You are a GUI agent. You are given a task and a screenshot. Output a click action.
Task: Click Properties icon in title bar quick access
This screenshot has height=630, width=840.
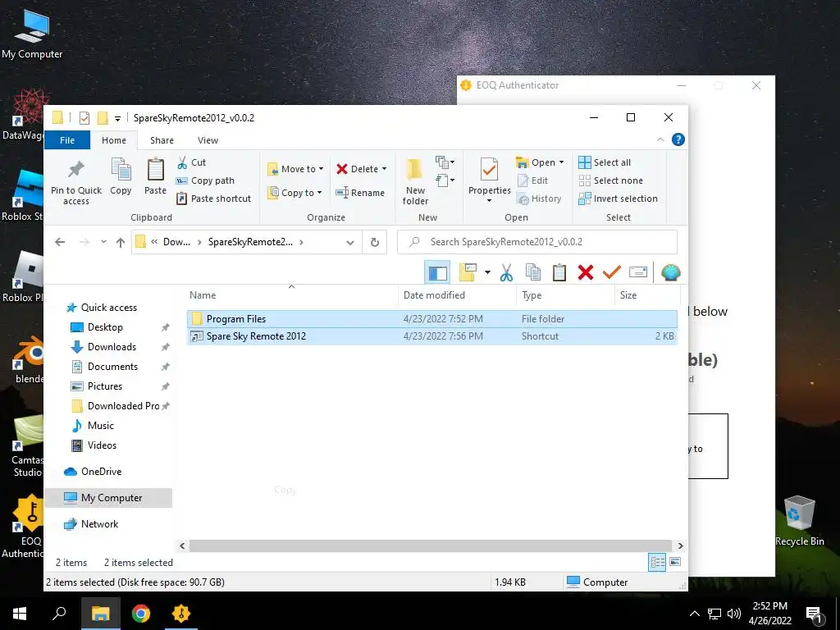[x=84, y=118]
